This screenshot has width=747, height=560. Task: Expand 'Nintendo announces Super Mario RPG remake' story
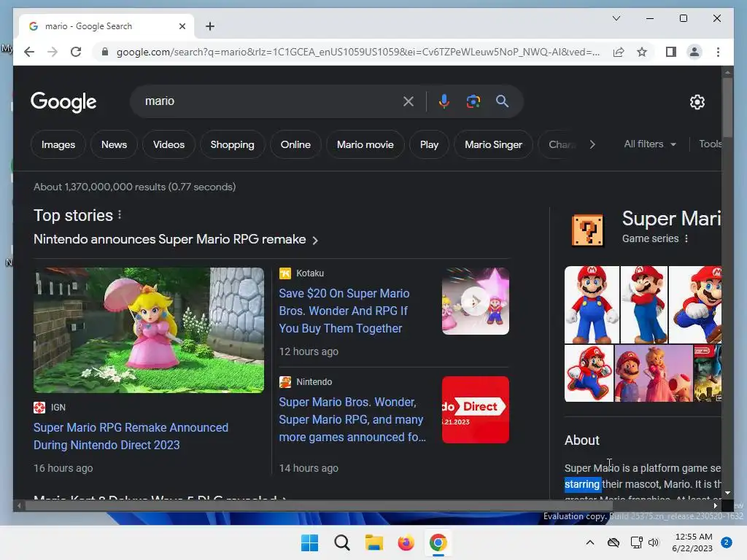click(176, 239)
